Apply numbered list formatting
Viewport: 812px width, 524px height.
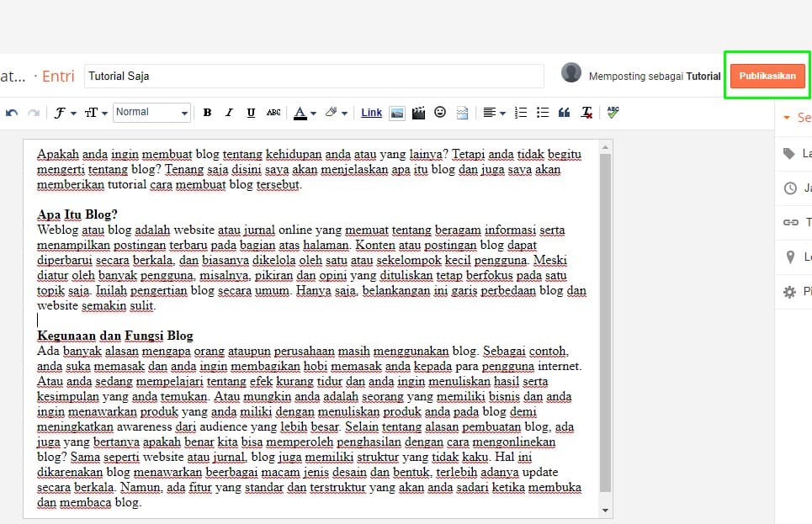tap(521, 113)
